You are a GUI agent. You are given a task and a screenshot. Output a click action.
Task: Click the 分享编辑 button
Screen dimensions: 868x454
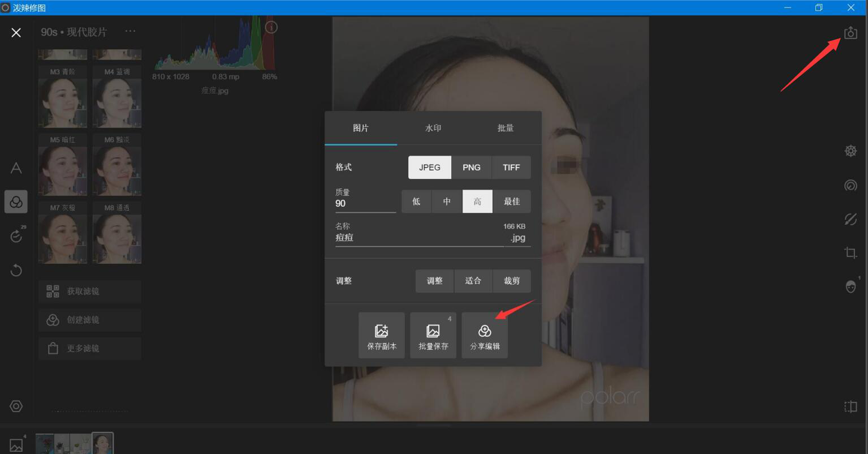pos(485,335)
